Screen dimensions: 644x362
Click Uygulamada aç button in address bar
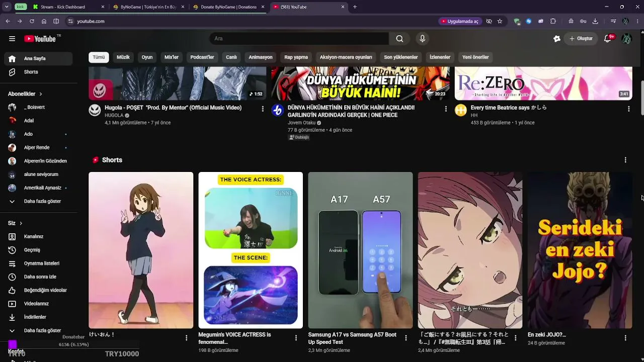460,21
